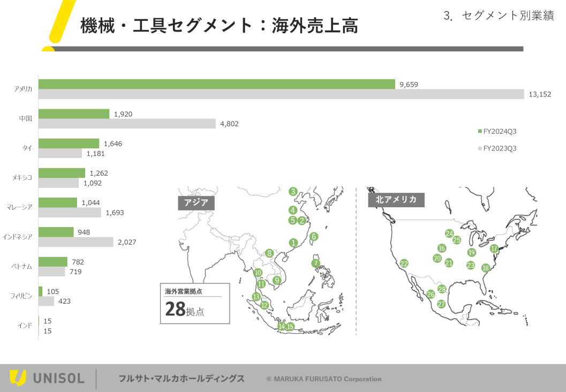The height and width of the screenshot is (392, 566).
Task: Click the green タイ bar showing 1,646
Action: click(x=69, y=144)
